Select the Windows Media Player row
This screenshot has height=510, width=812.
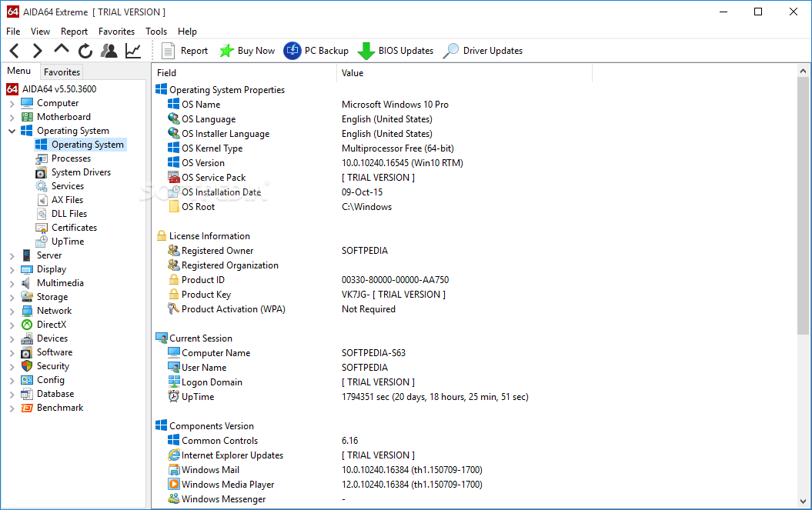(x=371, y=485)
